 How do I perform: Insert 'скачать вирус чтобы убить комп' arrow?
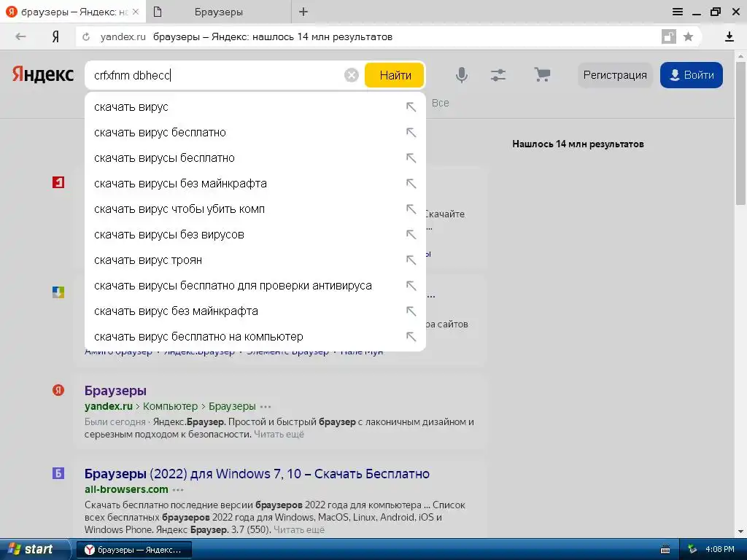tap(411, 209)
